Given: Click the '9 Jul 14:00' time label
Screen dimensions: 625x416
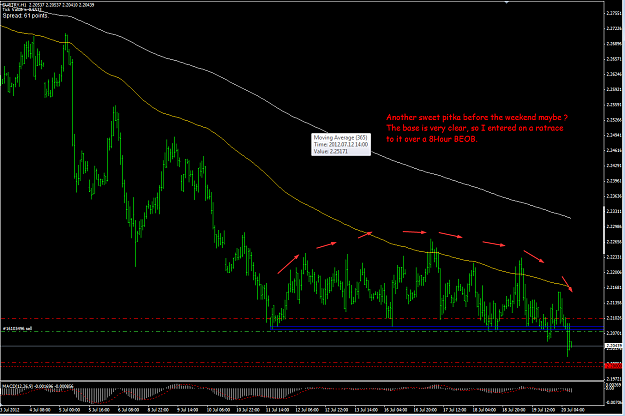Looking at the screenshot, I should [187, 410].
